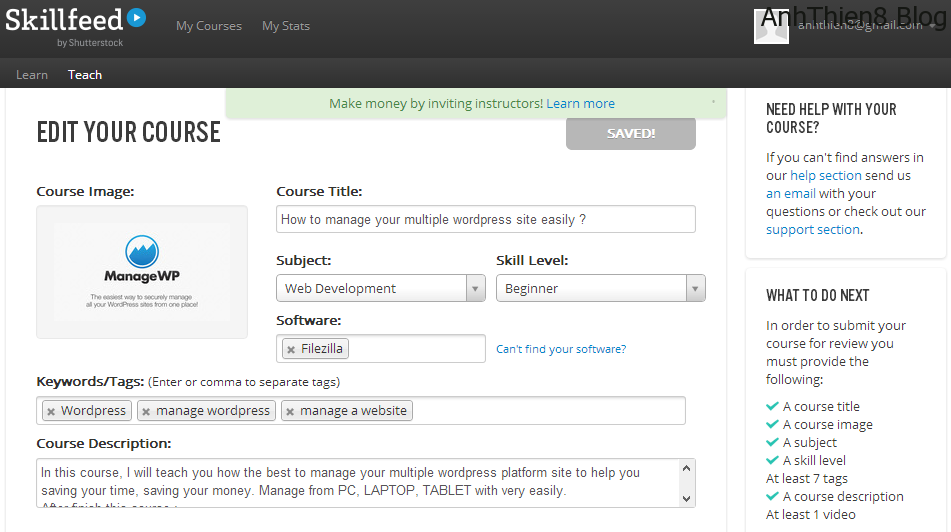Open the help section link
Screen dimensions: 951x532
point(825,175)
